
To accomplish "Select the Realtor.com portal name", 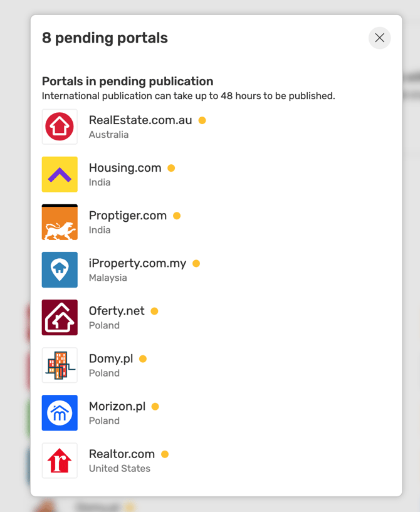I will click(122, 454).
